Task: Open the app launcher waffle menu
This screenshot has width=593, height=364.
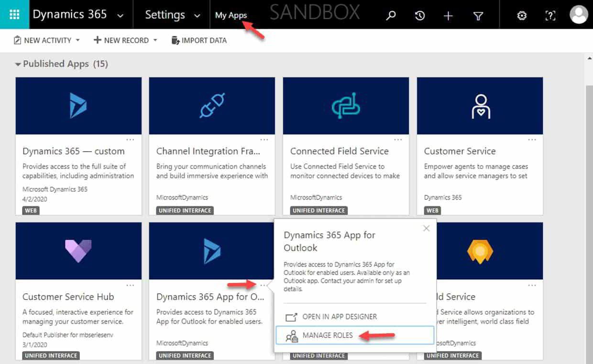Action: click(x=14, y=14)
